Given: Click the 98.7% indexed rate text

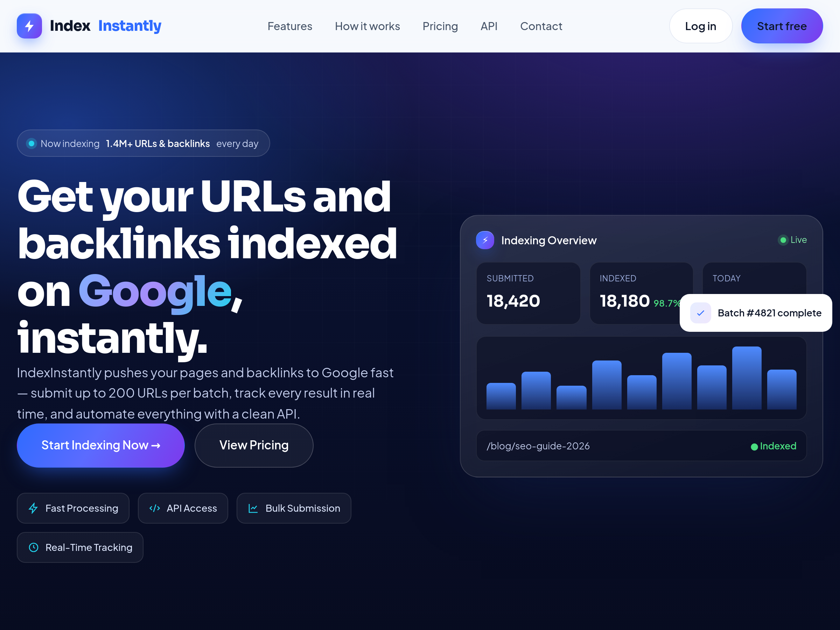Looking at the screenshot, I should pyautogui.click(x=666, y=303).
